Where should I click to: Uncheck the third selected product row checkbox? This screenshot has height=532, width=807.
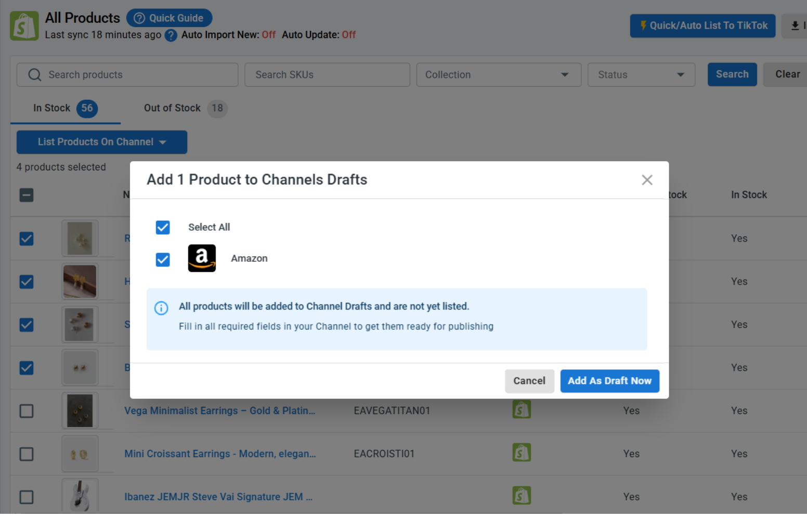click(27, 325)
